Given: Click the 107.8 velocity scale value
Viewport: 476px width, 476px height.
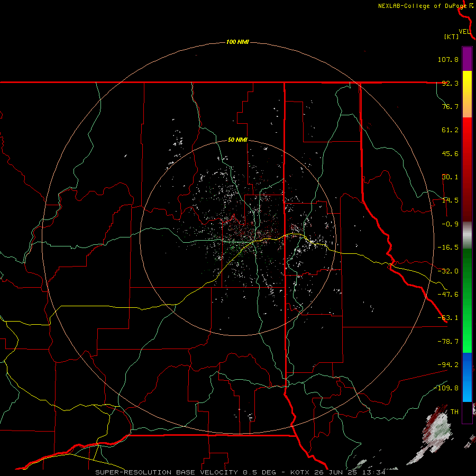Looking at the screenshot, I should [448, 59].
